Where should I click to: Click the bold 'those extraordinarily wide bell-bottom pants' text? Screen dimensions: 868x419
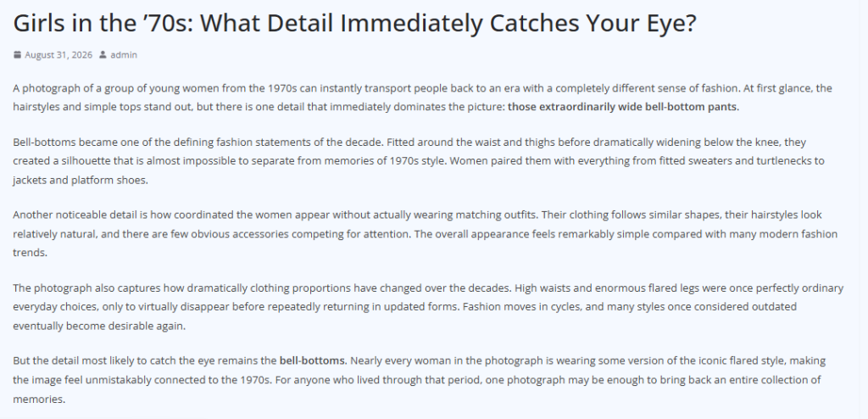tap(622, 107)
